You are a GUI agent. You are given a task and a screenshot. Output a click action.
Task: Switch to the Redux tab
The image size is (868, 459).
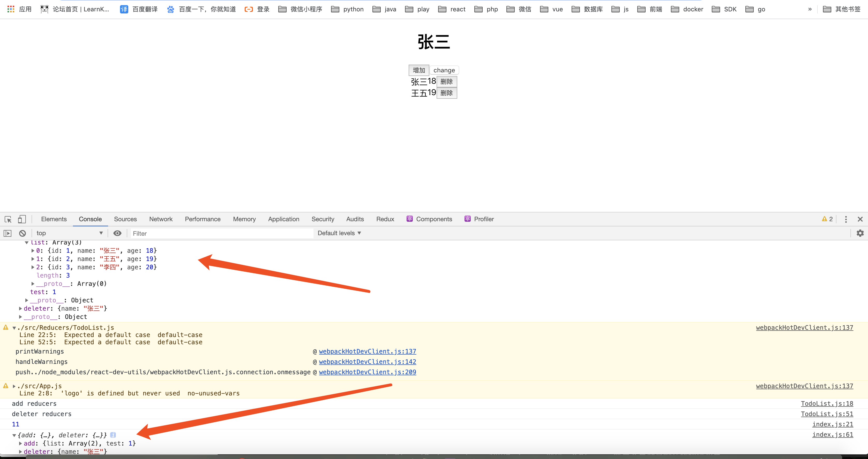coord(385,219)
